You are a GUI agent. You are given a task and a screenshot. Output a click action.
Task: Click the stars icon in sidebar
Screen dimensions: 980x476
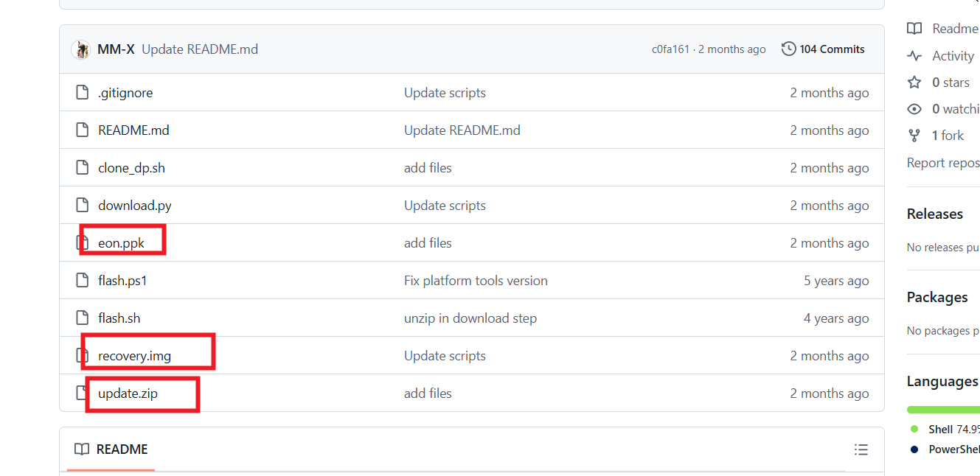click(x=914, y=83)
